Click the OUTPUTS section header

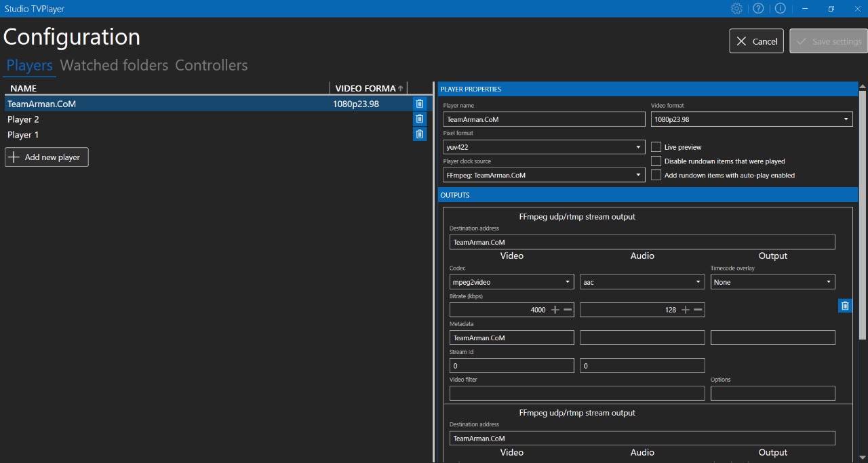coord(648,195)
